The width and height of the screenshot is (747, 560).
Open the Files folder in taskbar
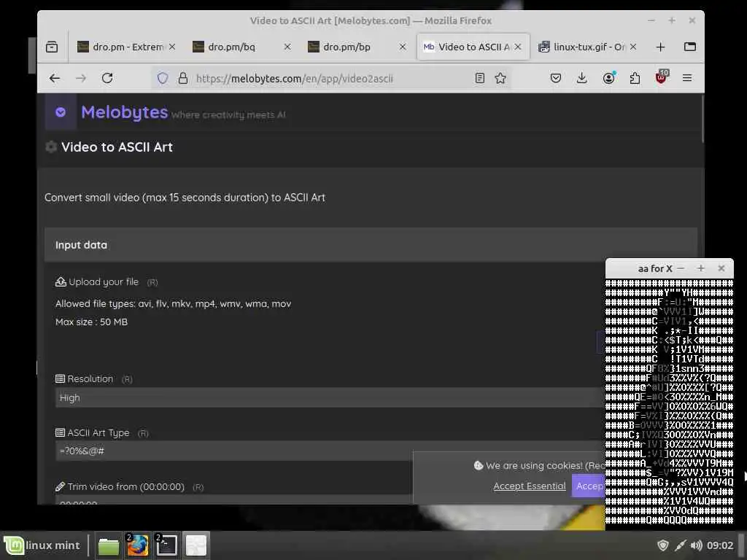(x=109, y=545)
